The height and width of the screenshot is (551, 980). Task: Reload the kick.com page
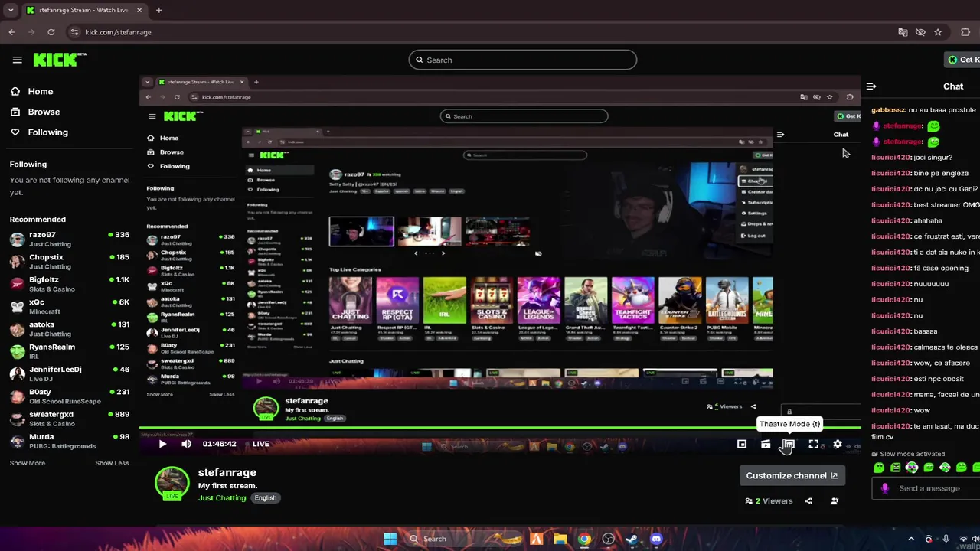pyautogui.click(x=51, y=32)
